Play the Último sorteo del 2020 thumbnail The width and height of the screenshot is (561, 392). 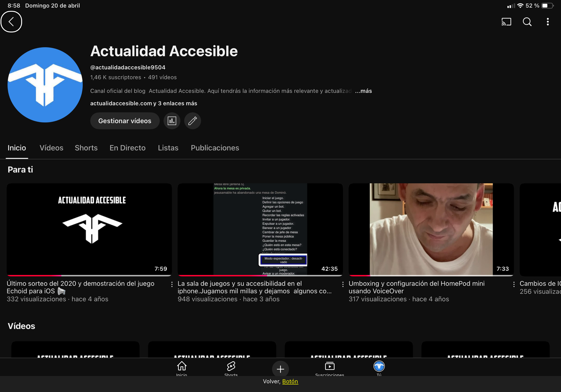[x=89, y=229]
